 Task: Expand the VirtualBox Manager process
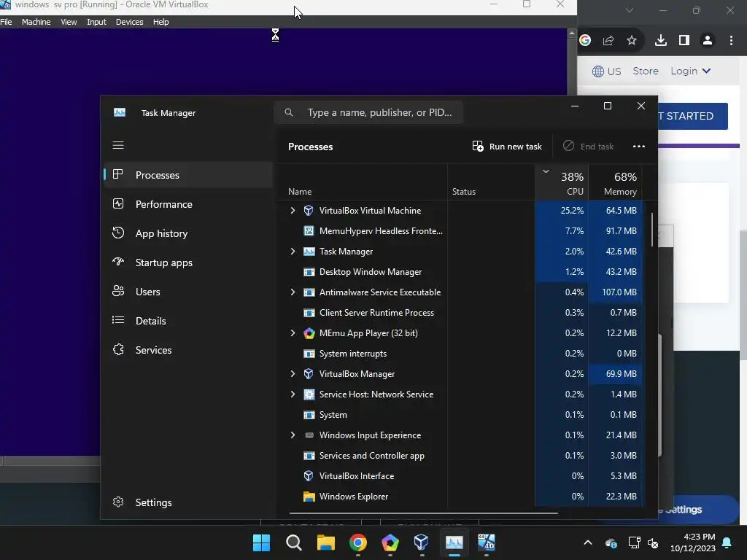[293, 374]
